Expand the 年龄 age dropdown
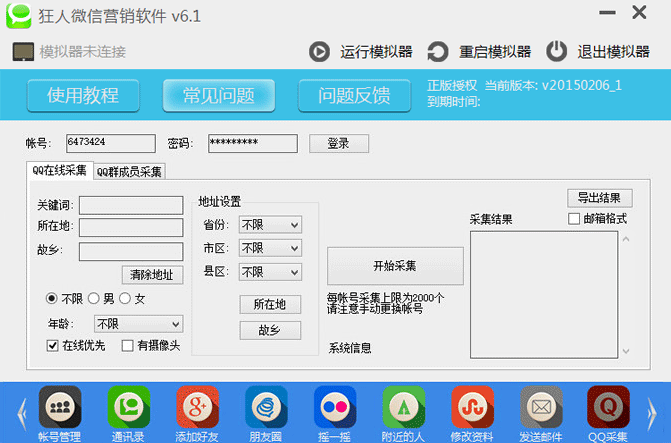 (138, 324)
